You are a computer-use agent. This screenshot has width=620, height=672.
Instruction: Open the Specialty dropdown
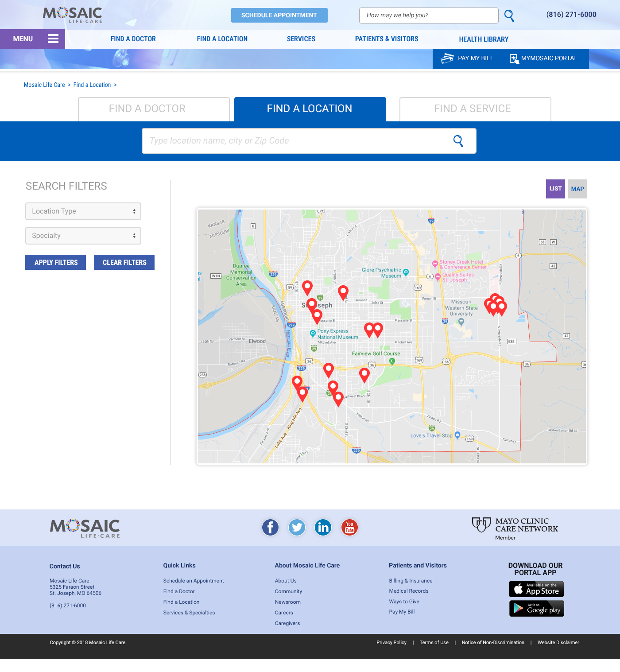(83, 236)
